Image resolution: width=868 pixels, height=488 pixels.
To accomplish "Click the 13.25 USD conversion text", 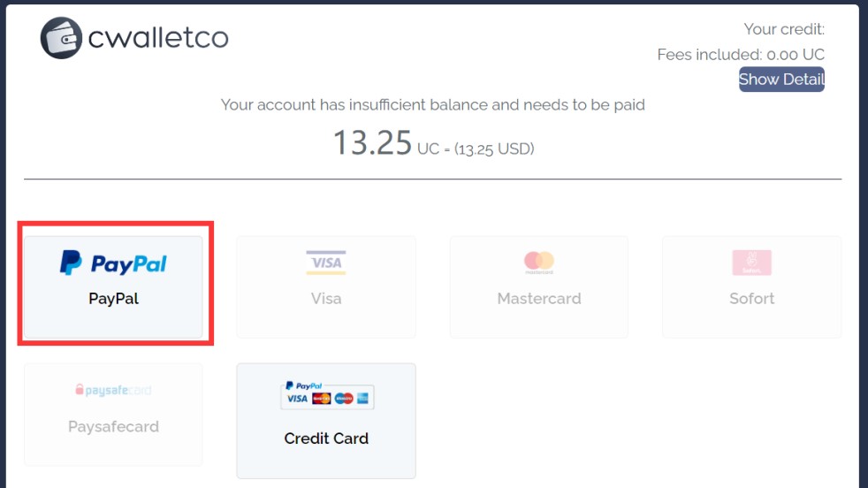I will (x=494, y=149).
